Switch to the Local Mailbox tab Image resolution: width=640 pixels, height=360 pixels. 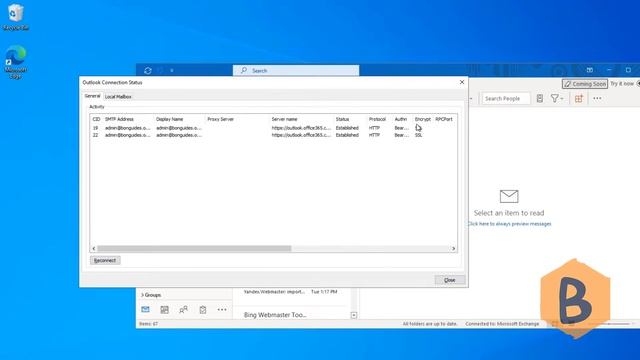118,97
